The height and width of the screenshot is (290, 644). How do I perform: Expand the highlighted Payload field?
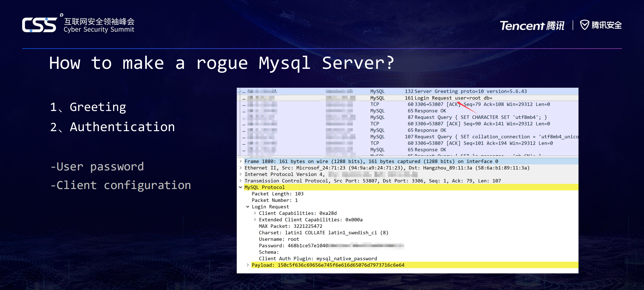pyautogui.click(x=248, y=265)
